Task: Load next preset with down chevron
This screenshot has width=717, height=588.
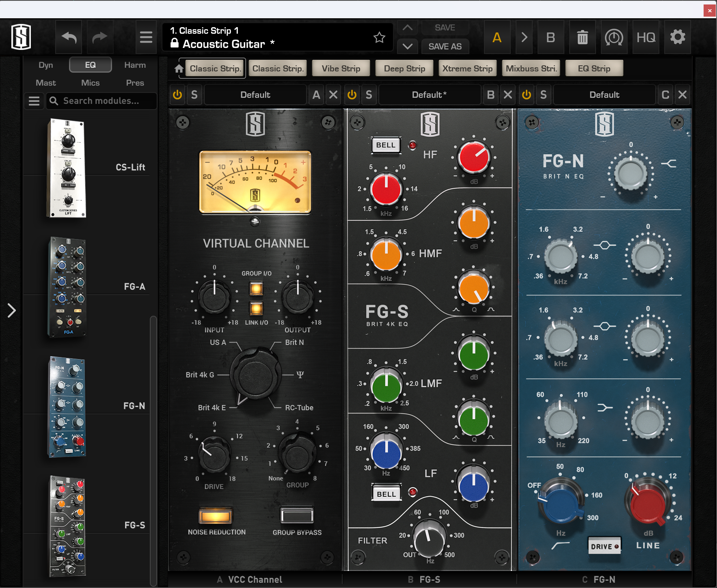Action: pyautogui.click(x=408, y=46)
